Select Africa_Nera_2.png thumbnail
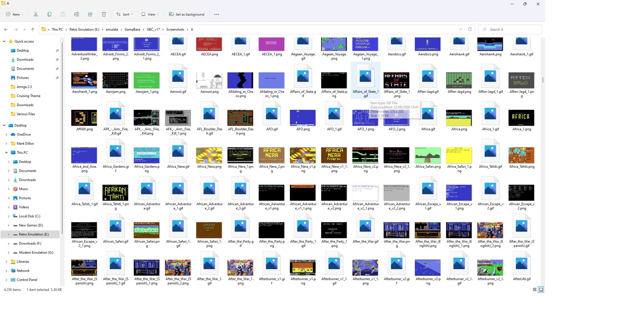The height and width of the screenshot is (313, 644). 271,155
